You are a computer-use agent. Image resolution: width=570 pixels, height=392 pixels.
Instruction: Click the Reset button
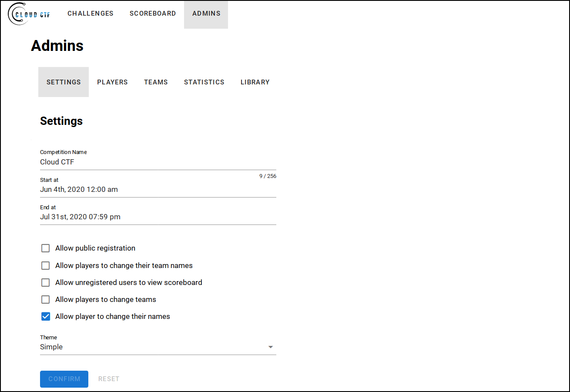tap(108, 379)
